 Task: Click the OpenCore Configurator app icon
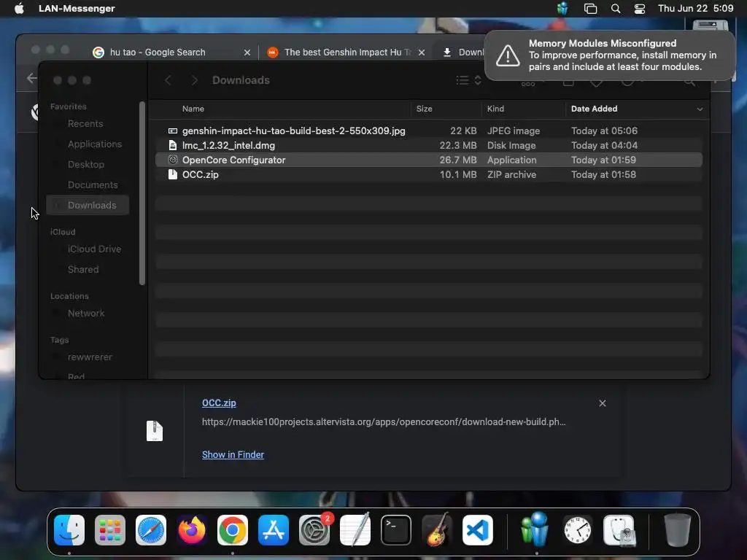click(173, 160)
